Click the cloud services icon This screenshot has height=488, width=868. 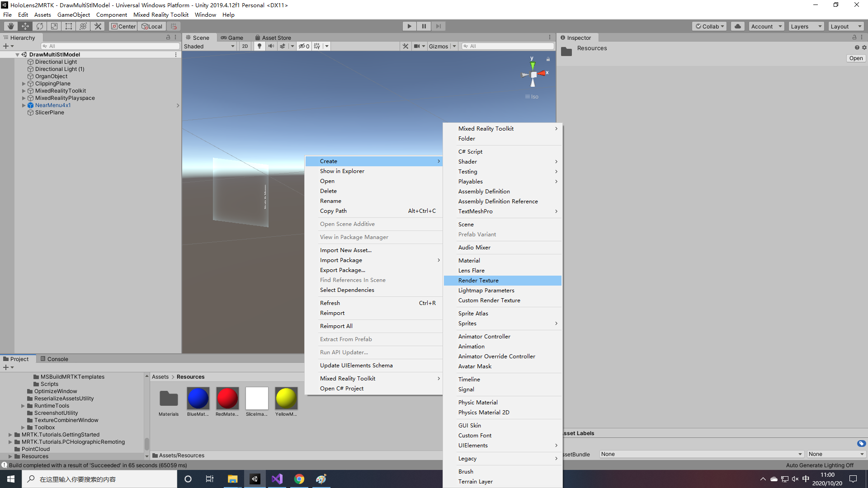(738, 26)
